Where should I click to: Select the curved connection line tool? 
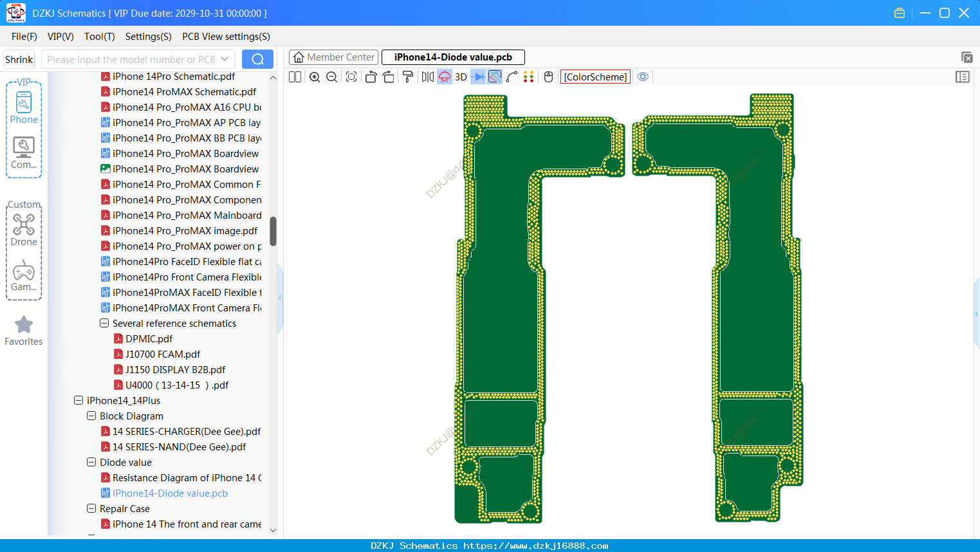point(512,77)
